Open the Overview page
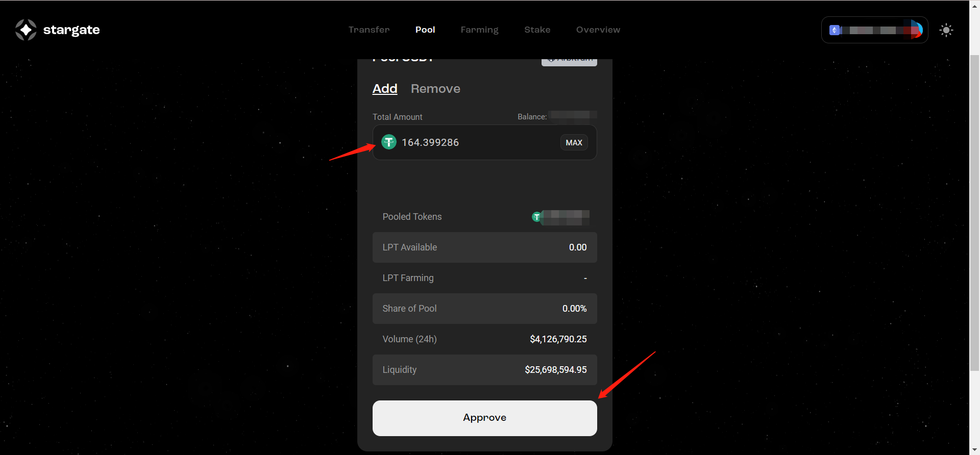This screenshot has height=455, width=980. pyautogui.click(x=598, y=30)
